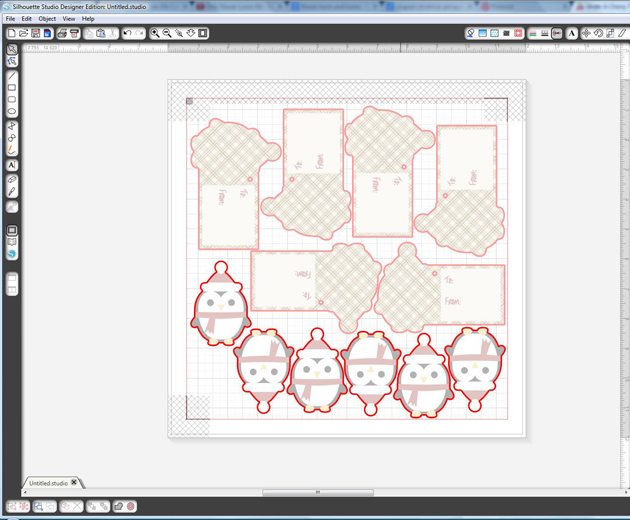Undo the last action

127,33
